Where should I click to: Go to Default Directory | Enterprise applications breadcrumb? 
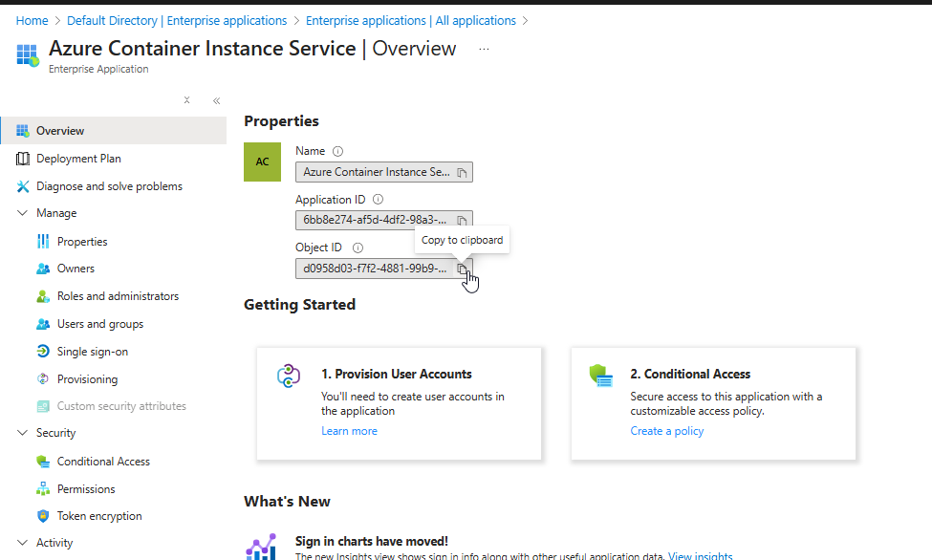[x=177, y=21]
